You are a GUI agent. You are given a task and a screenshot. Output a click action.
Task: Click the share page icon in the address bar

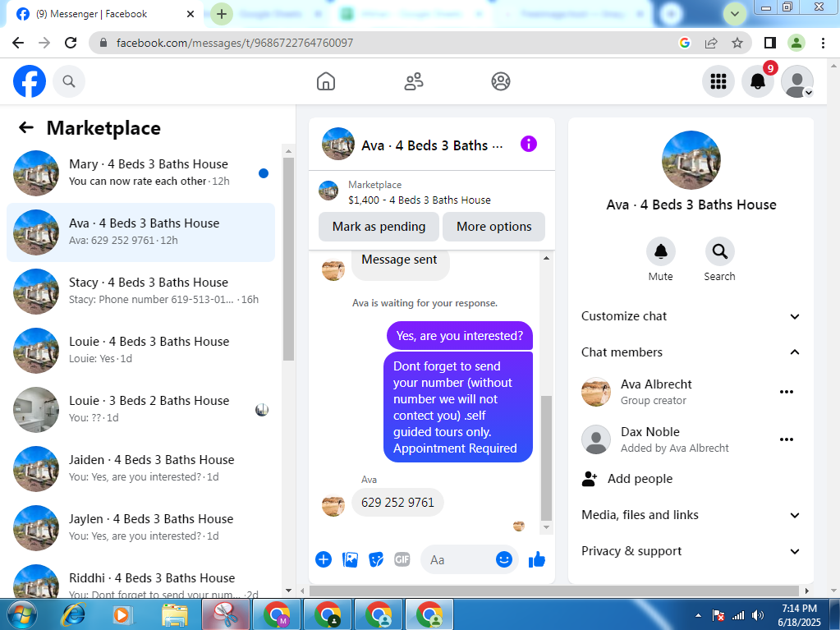(x=711, y=43)
